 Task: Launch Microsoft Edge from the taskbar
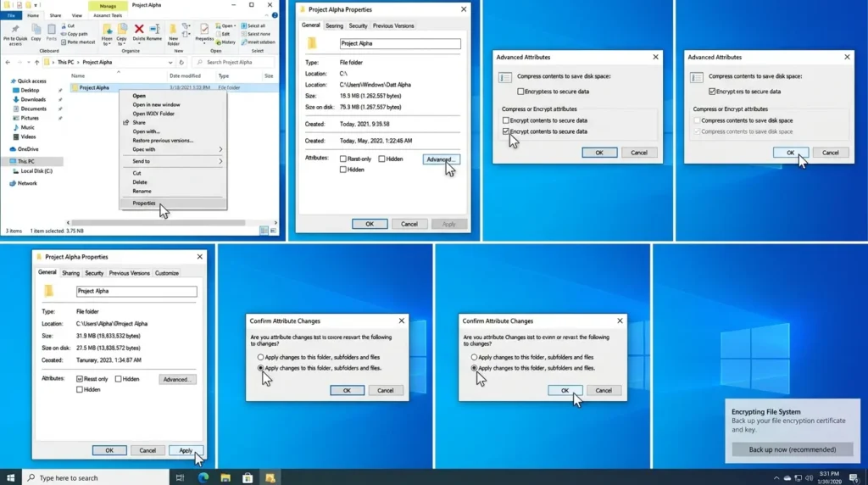(x=203, y=477)
